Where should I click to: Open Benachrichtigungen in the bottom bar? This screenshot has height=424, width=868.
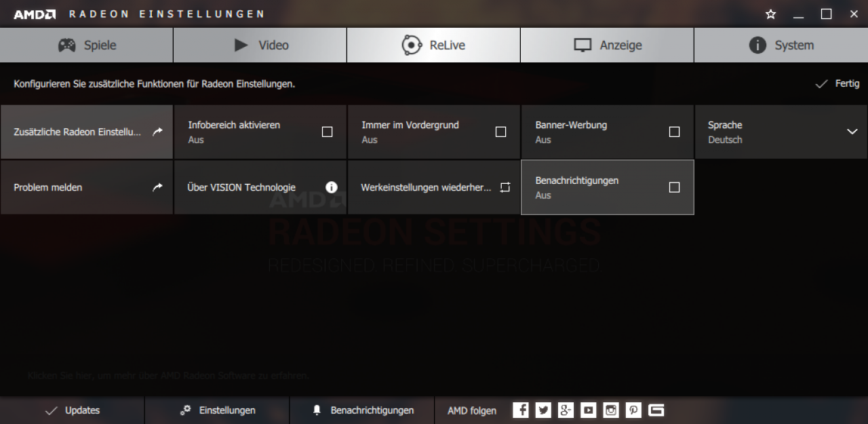(x=362, y=410)
